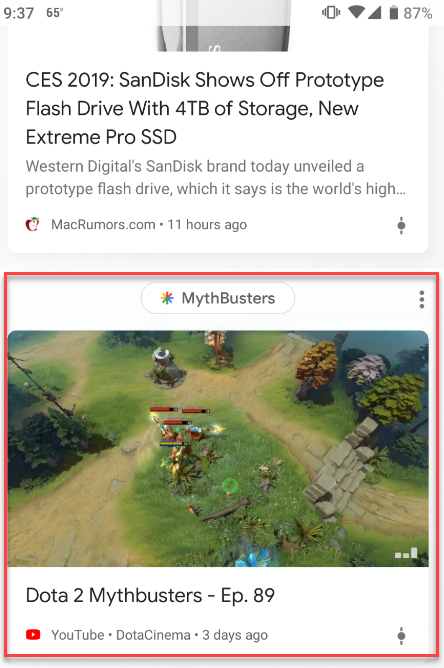This screenshot has height=668, width=444.
Task: Open the SanDisk flash drive image
Action: pos(223,26)
